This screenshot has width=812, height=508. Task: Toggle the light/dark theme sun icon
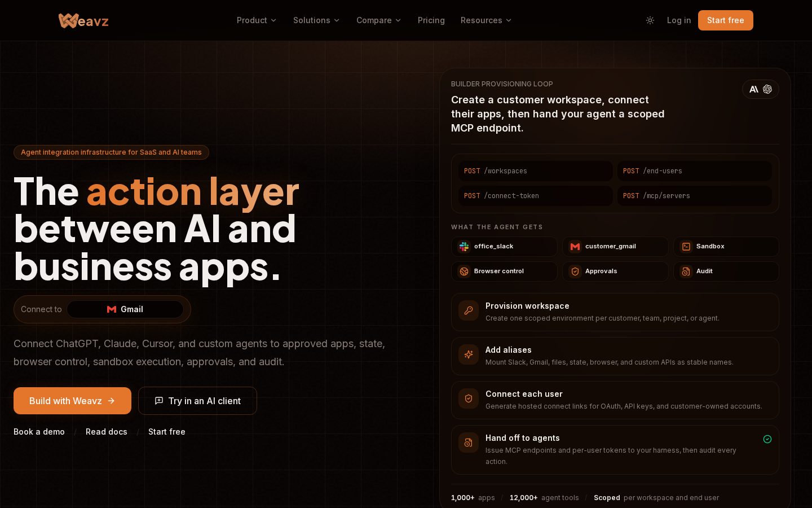coord(650,20)
